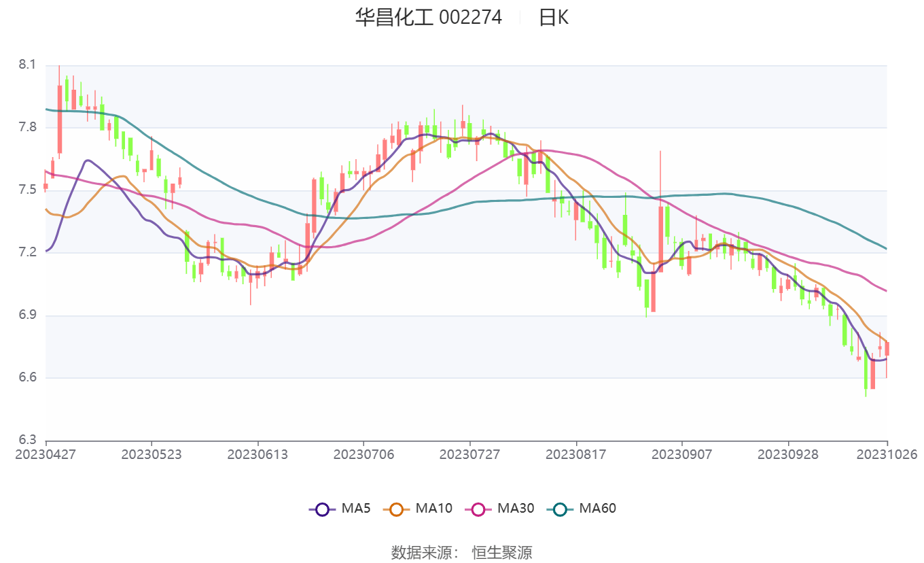Click the 7.2 price level label
Image resolution: width=924 pixels, height=563 pixels.
click(x=27, y=253)
